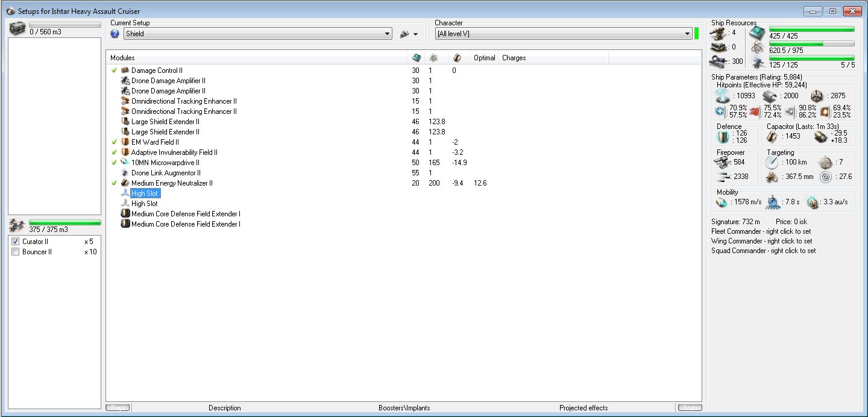Click the capacitor recharge icon beside -29.5

click(820, 137)
